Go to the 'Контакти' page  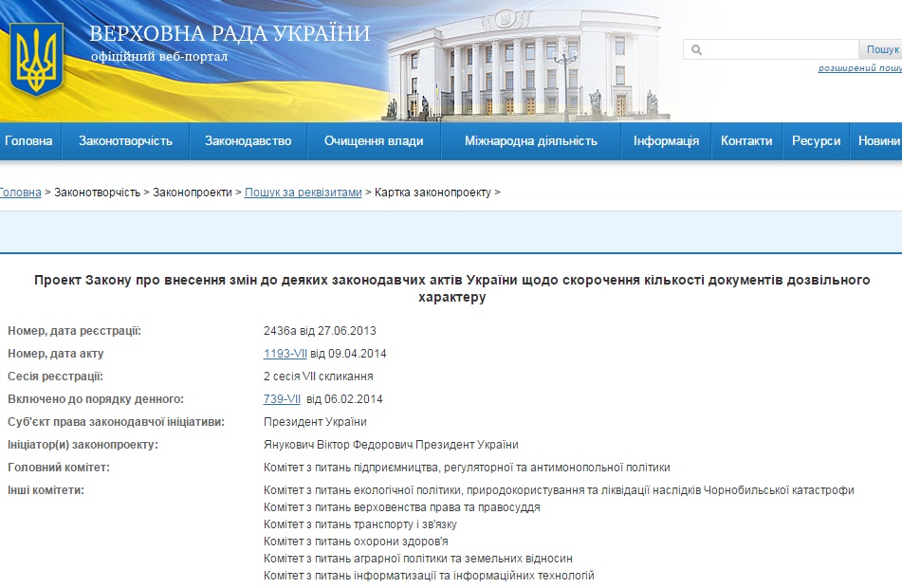pos(746,141)
